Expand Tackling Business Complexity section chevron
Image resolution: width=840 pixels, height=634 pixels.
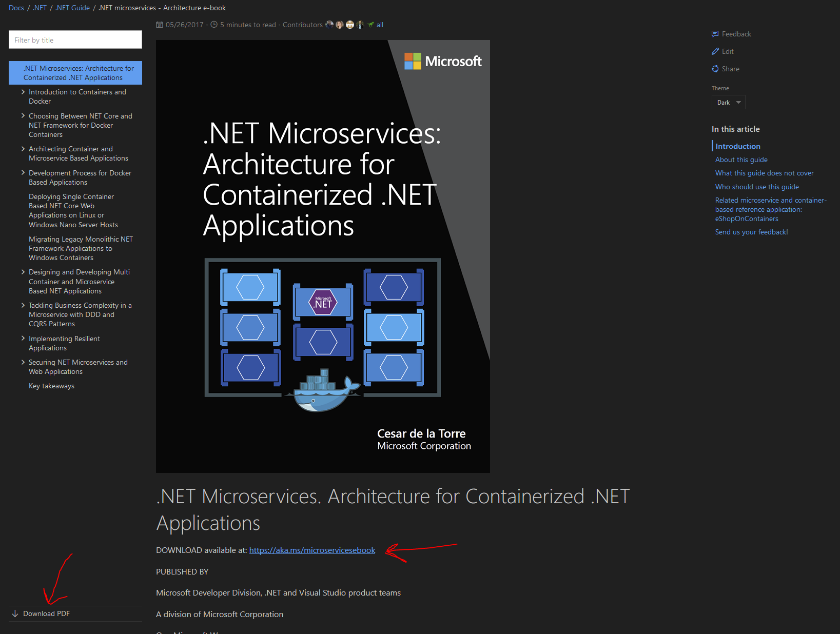[23, 305]
